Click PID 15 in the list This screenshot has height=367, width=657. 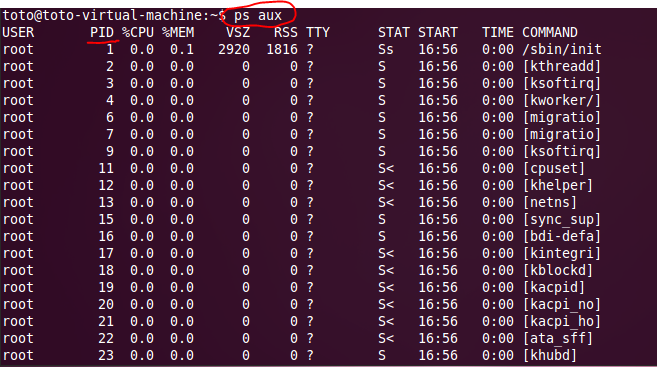[106, 219]
